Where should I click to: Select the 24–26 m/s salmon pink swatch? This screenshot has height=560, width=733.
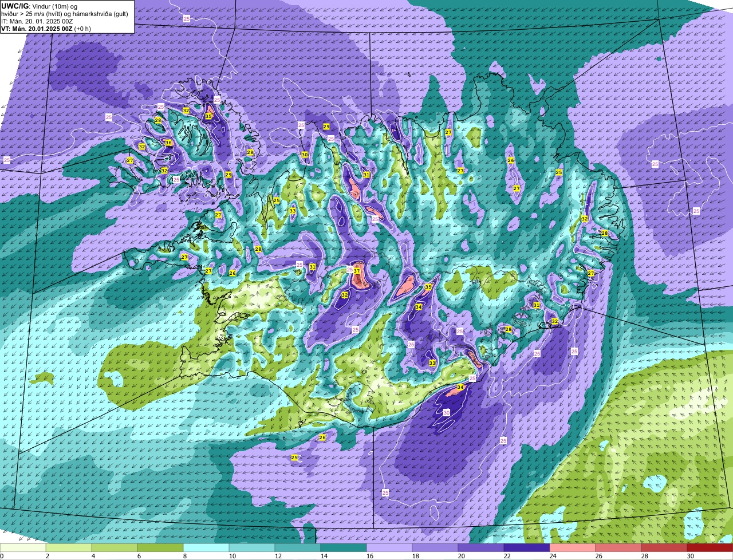tap(573, 548)
